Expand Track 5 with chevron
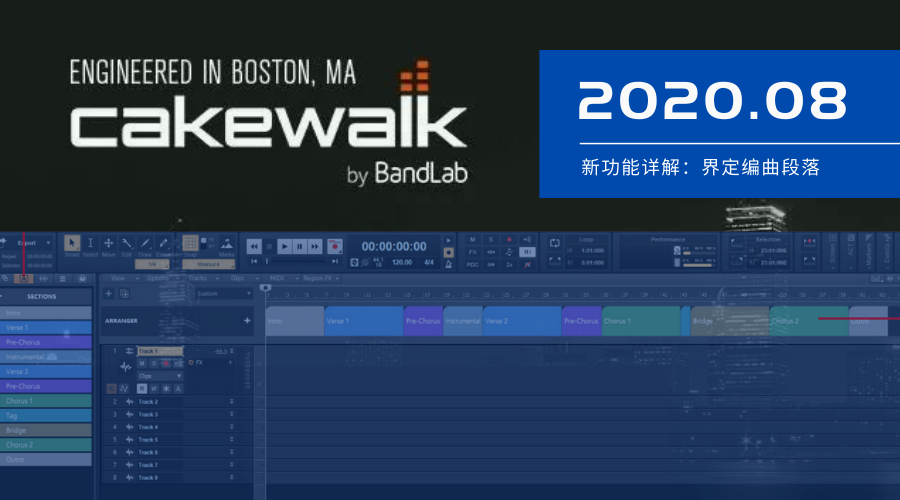 pos(232,440)
